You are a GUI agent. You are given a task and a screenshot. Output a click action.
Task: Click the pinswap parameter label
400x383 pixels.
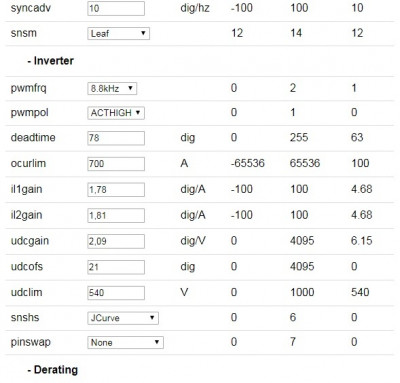(x=30, y=342)
